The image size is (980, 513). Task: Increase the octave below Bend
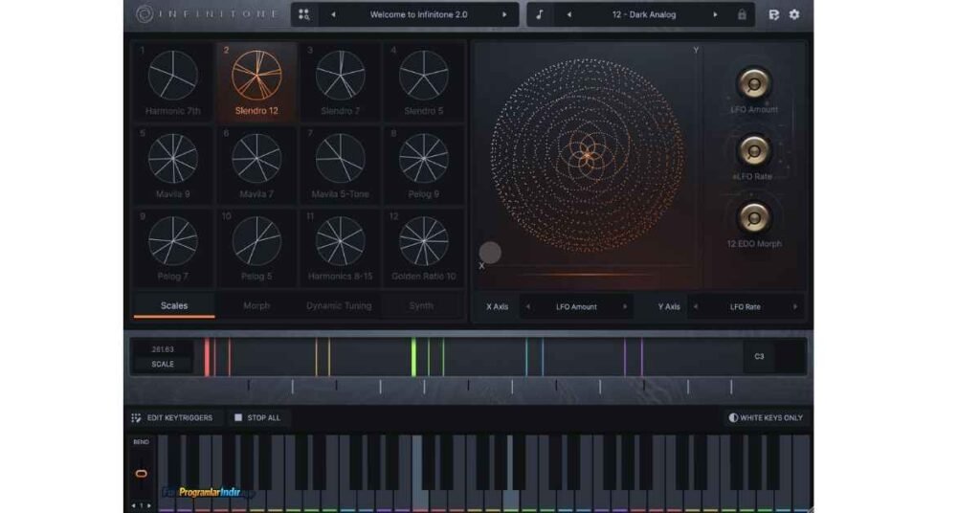click(x=148, y=505)
